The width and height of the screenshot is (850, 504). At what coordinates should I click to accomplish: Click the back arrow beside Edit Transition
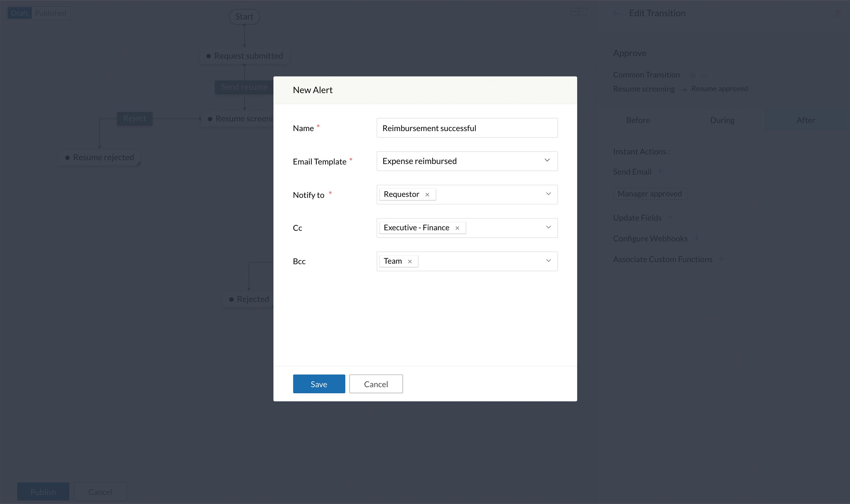pos(617,14)
